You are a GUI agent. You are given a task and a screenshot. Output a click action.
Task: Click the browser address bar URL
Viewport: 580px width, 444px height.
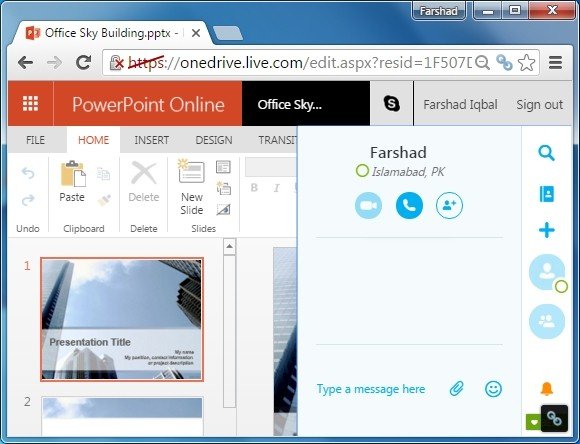[300, 63]
